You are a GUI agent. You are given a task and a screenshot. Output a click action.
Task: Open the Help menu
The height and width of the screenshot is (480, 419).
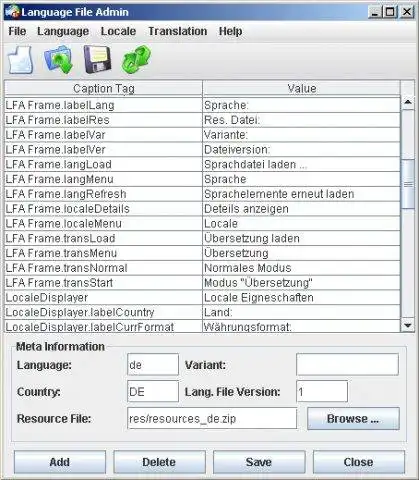(x=230, y=31)
